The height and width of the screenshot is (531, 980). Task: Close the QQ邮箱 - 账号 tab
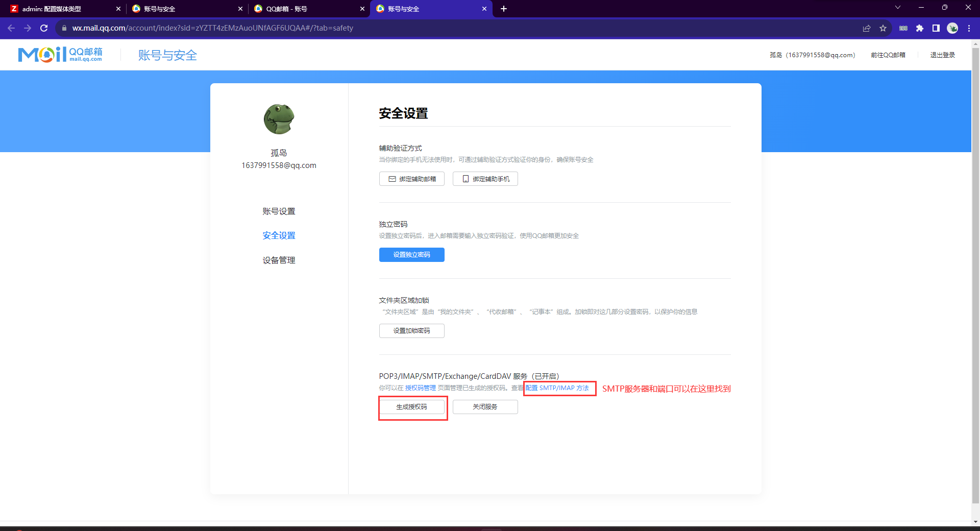click(x=362, y=9)
